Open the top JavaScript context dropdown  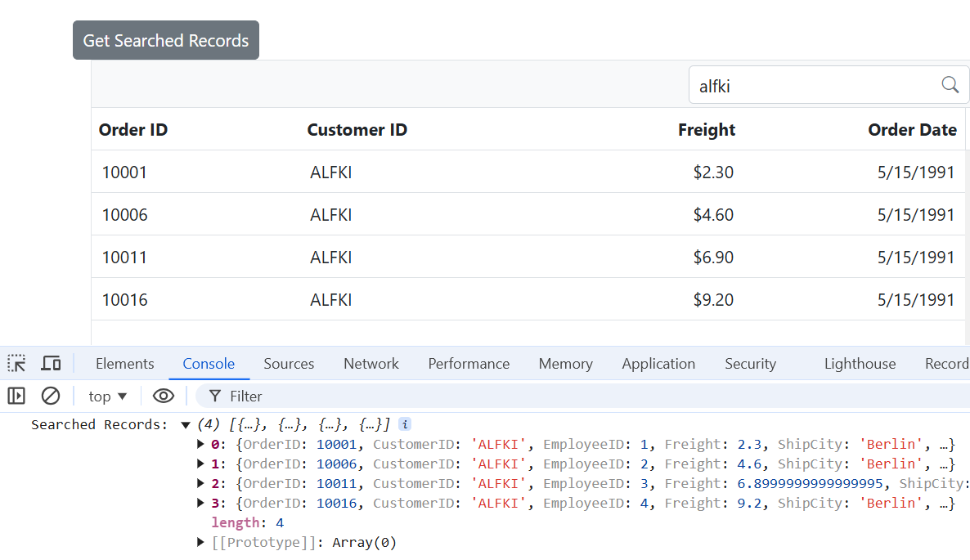coord(108,396)
